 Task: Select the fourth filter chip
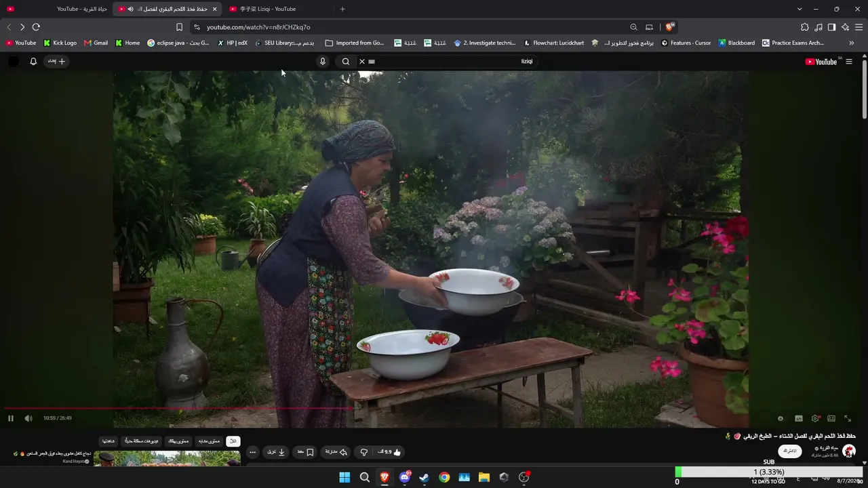[141, 441]
